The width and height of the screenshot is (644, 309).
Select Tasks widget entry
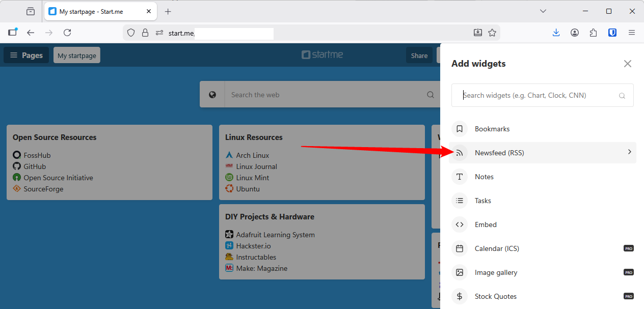tap(543, 201)
